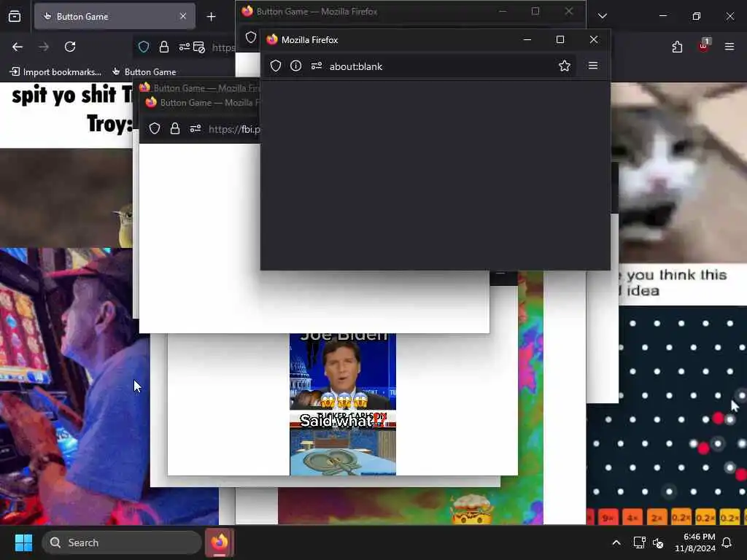The width and height of the screenshot is (747, 560).
Task: Open Windows Start menu
Action: tap(23, 542)
